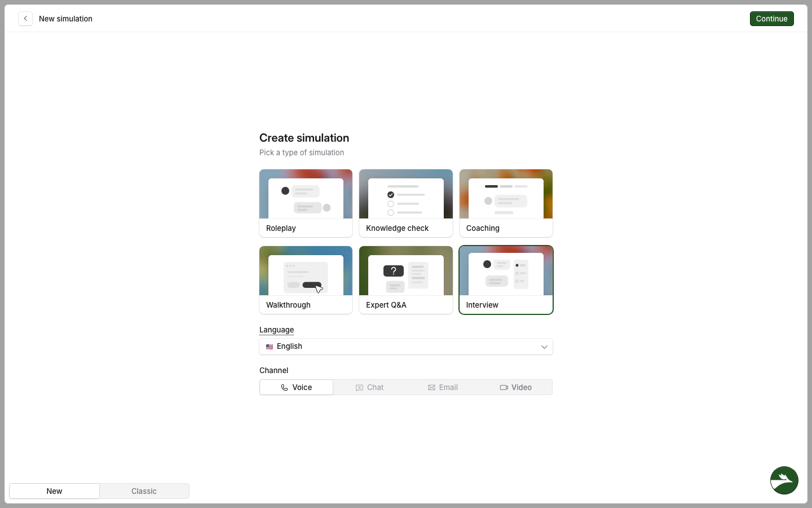
Task: Open the English language selector
Action: [x=406, y=347]
